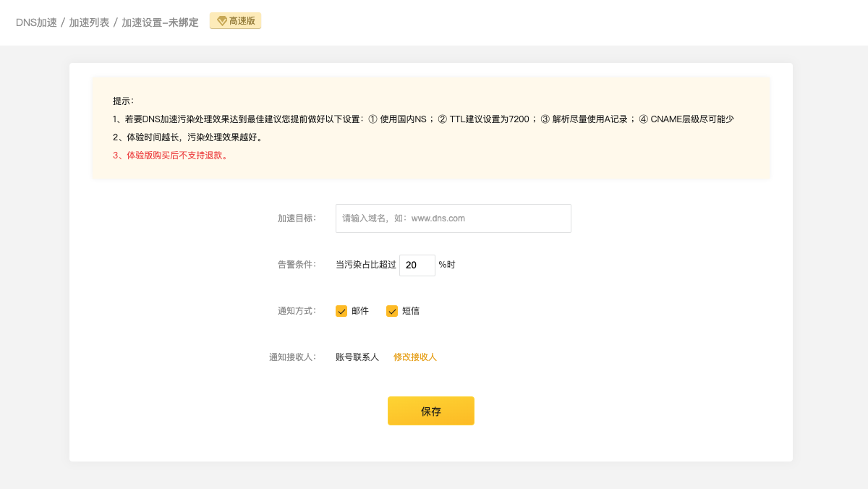Click the tip about 体验时间越长

[188, 137]
